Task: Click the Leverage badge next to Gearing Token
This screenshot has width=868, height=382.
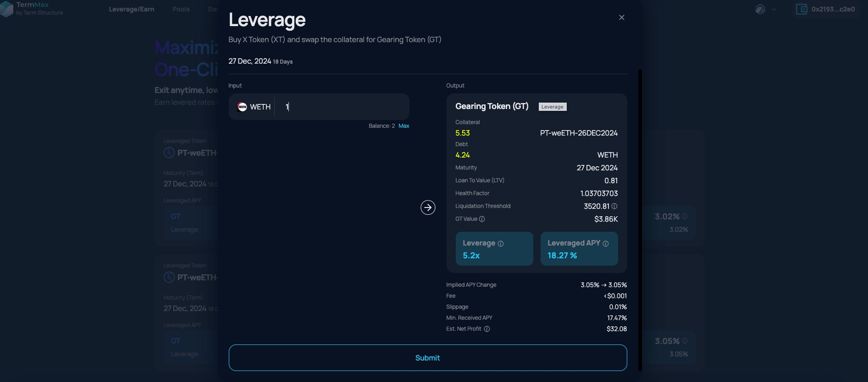Action: (x=553, y=107)
